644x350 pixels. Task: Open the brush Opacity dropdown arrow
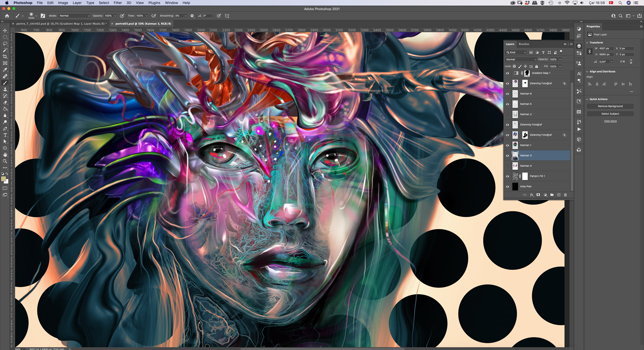click(x=115, y=16)
